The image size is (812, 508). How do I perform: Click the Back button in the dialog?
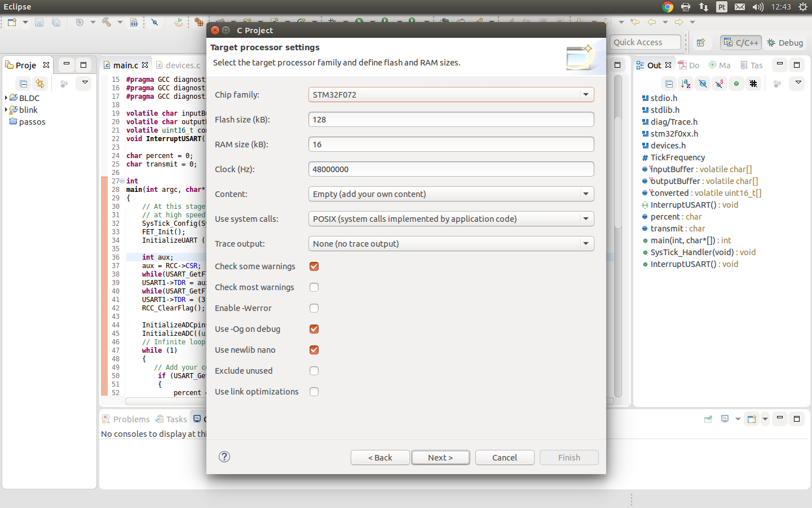tap(380, 458)
